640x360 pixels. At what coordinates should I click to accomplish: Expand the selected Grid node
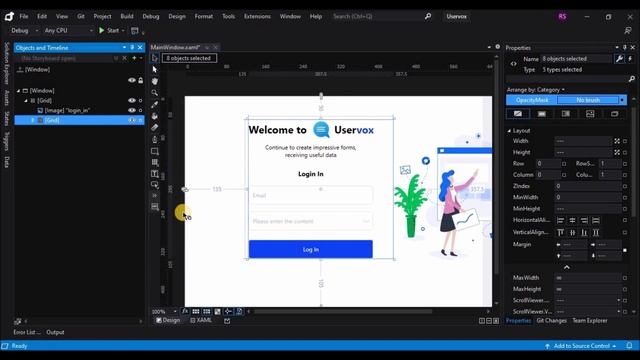33,120
